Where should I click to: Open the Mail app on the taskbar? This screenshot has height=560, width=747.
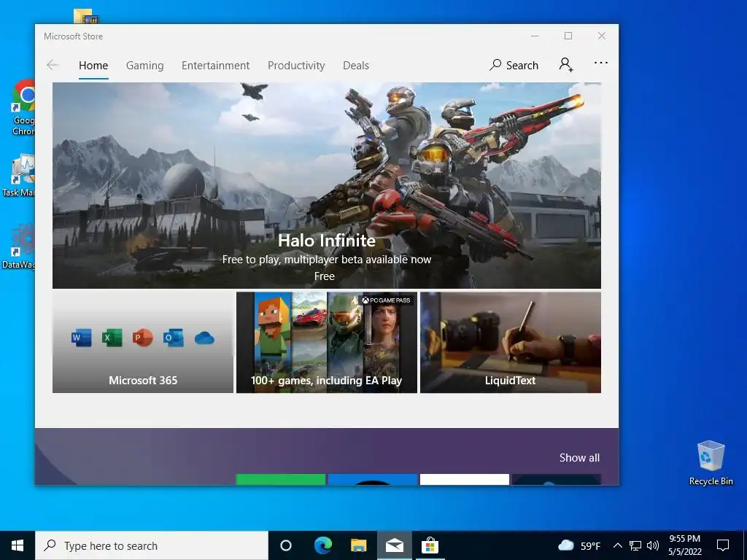point(395,545)
